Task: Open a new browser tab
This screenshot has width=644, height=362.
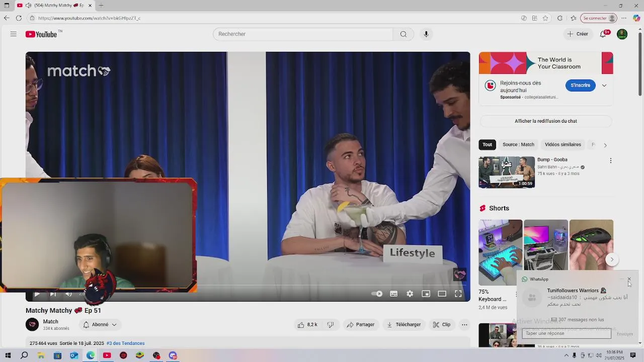Action: pos(101,6)
